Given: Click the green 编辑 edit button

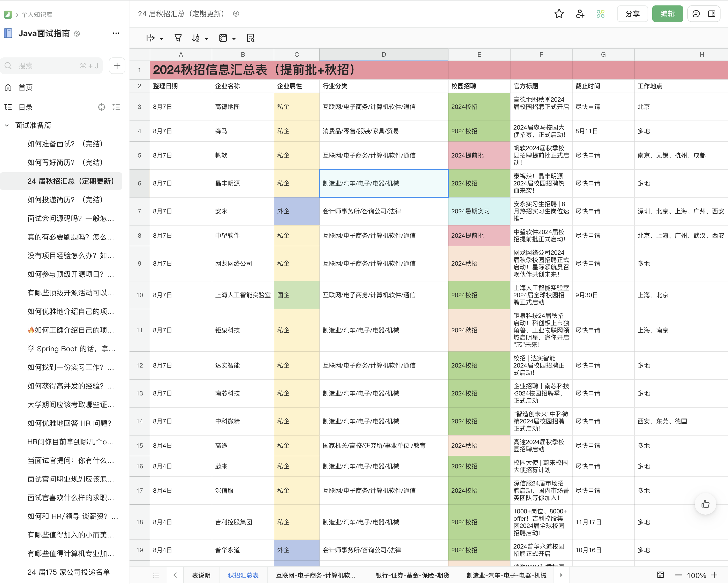Looking at the screenshot, I should pos(667,14).
